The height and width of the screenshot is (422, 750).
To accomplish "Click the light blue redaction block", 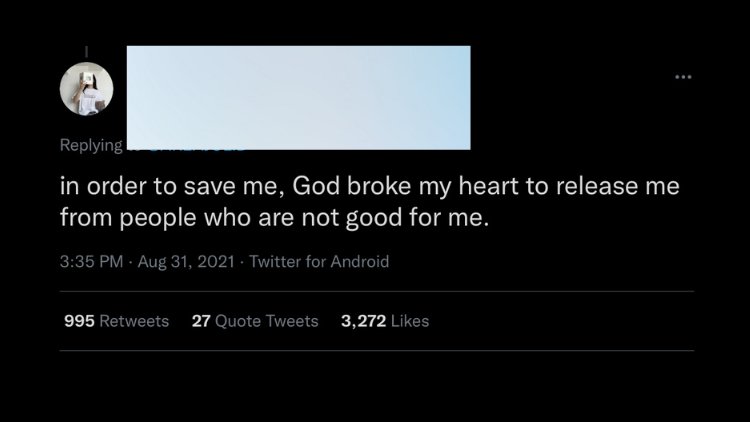I will pyautogui.click(x=298, y=98).
